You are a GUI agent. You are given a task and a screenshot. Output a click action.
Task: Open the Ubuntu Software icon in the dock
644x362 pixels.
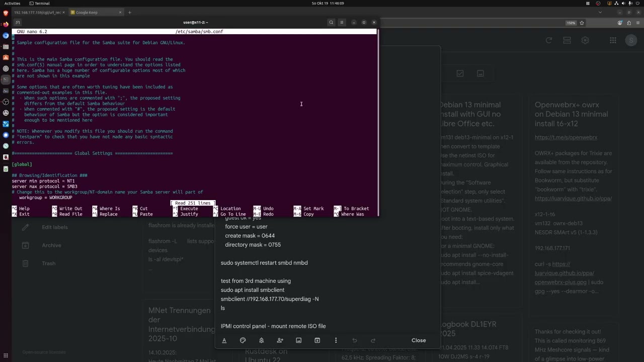(x=6, y=57)
